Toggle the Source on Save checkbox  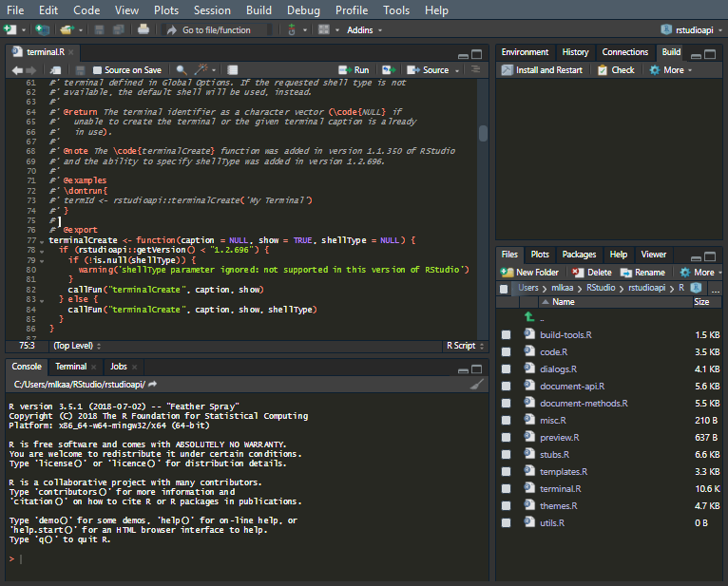pyautogui.click(x=96, y=70)
